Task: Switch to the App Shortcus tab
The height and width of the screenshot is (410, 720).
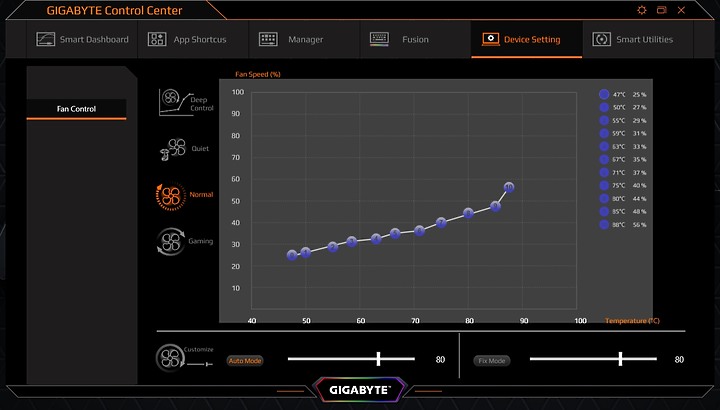Action: pos(193,39)
